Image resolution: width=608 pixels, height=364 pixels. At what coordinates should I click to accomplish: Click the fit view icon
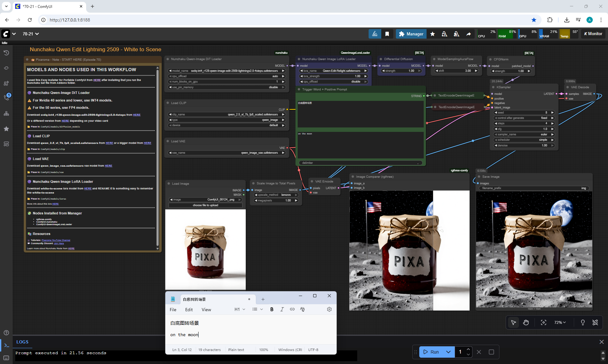tap(543, 322)
